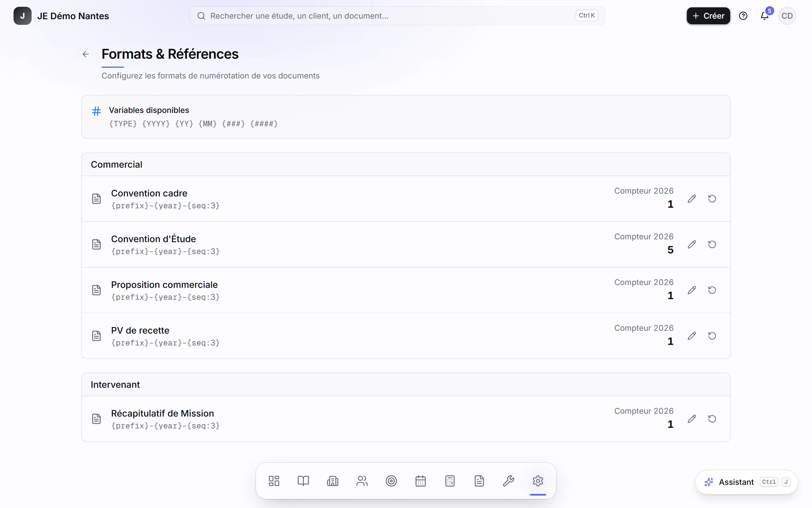Select the Convention d'Étude row title

pos(153,239)
